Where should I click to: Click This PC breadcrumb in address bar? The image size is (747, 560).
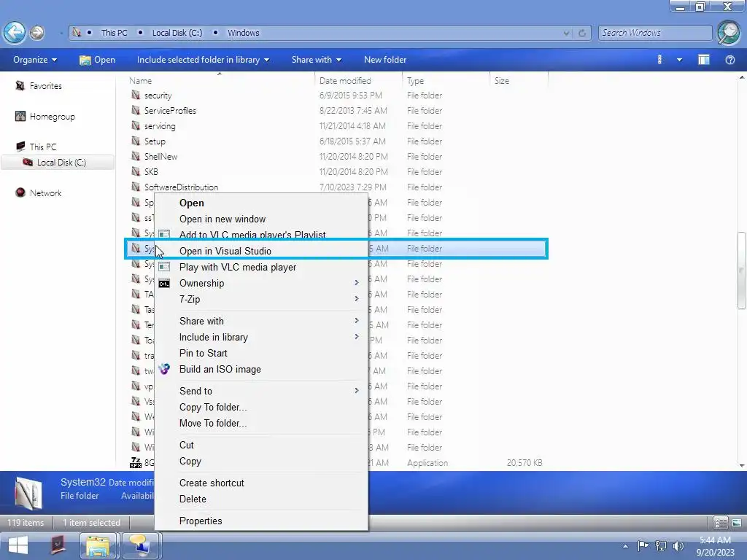[114, 33]
